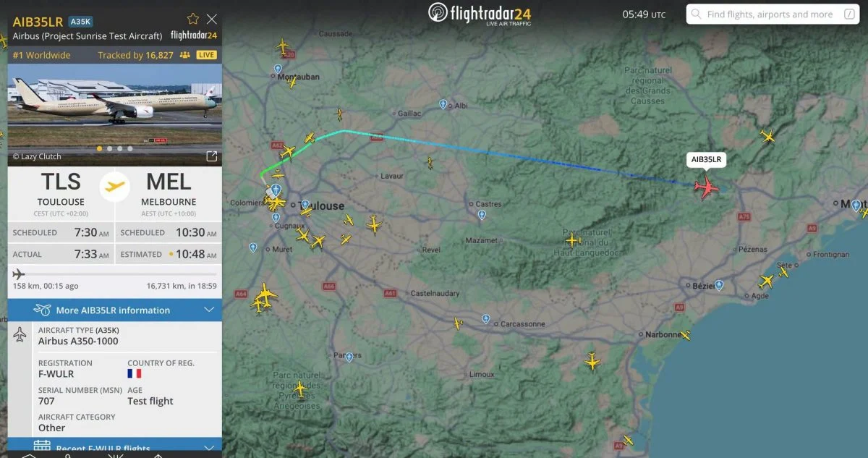
Task: Click the airport pin below Castres
Action: click(482, 214)
